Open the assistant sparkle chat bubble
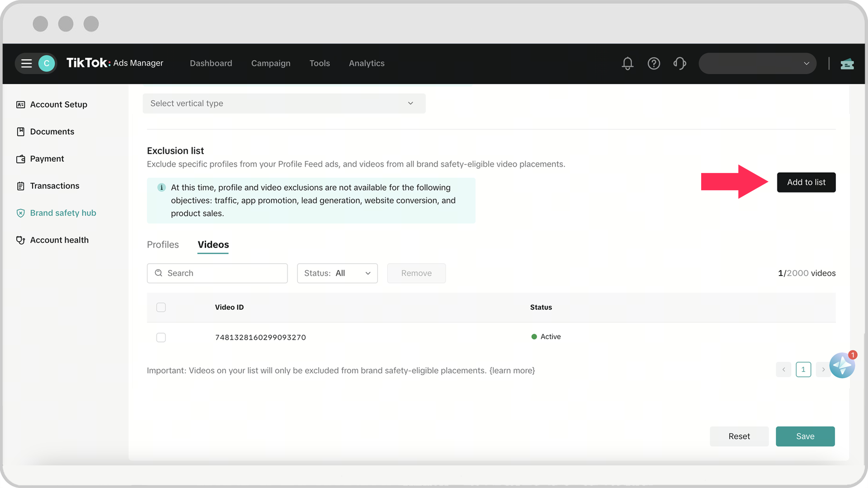Image resolution: width=868 pixels, height=488 pixels. click(x=842, y=365)
